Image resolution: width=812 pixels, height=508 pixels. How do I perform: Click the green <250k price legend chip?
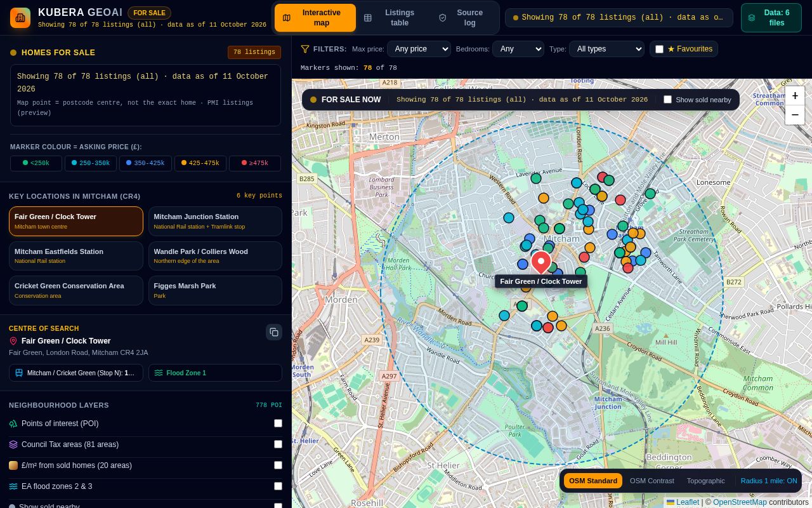pyautogui.click(x=36, y=163)
